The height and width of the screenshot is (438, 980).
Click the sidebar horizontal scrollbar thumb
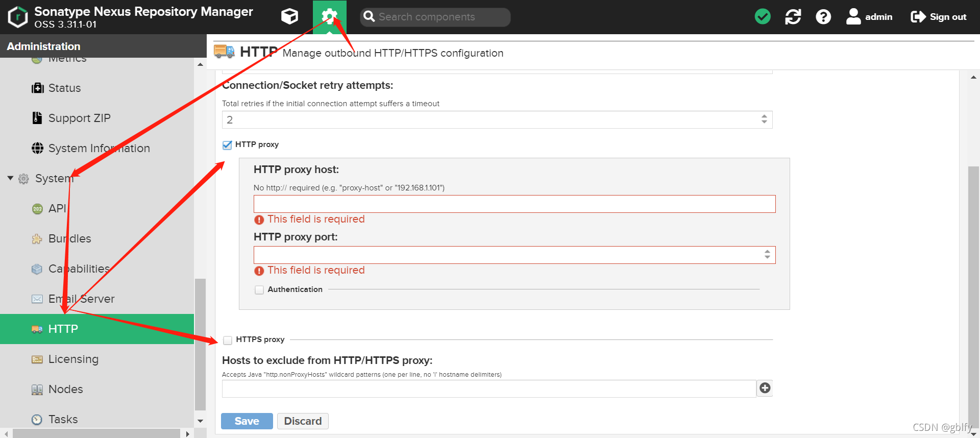pos(96,434)
